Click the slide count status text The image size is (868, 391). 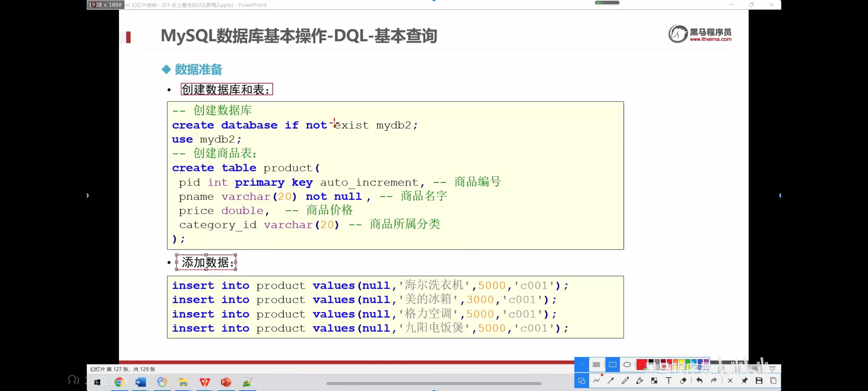123,369
